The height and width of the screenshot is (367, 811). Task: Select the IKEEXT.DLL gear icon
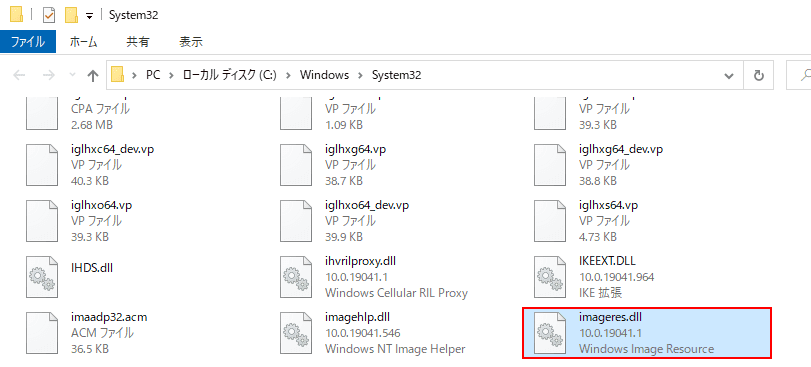pos(549,277)
